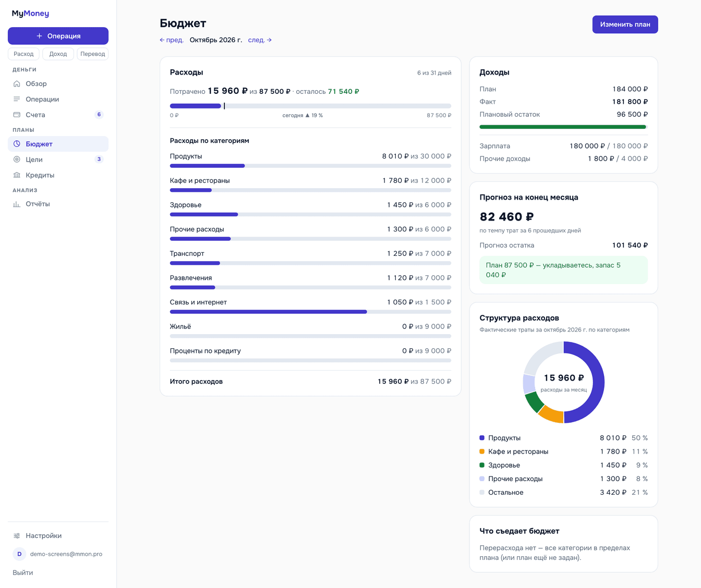
Task: Click the donut chart center total
Action: (x=564, y=378)
